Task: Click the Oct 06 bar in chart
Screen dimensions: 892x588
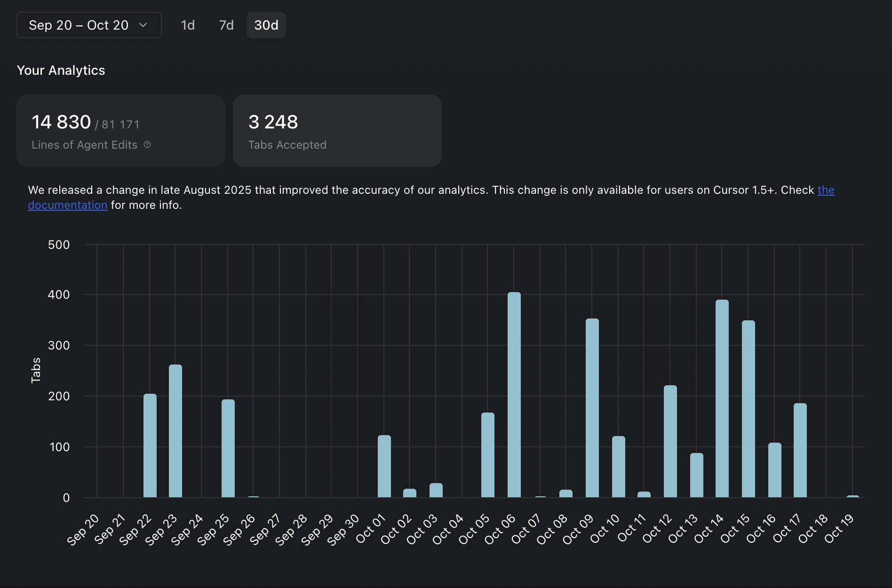Action: pos(514,395)
